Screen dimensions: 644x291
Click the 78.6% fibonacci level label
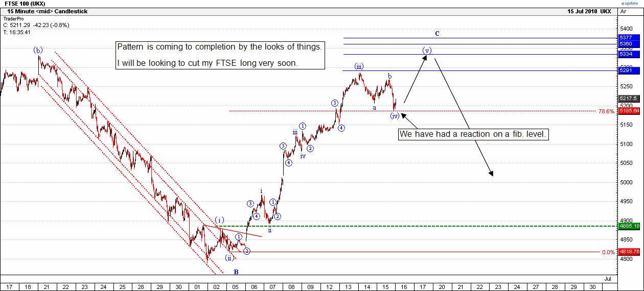pyautogui.click(x=606, y=111)
